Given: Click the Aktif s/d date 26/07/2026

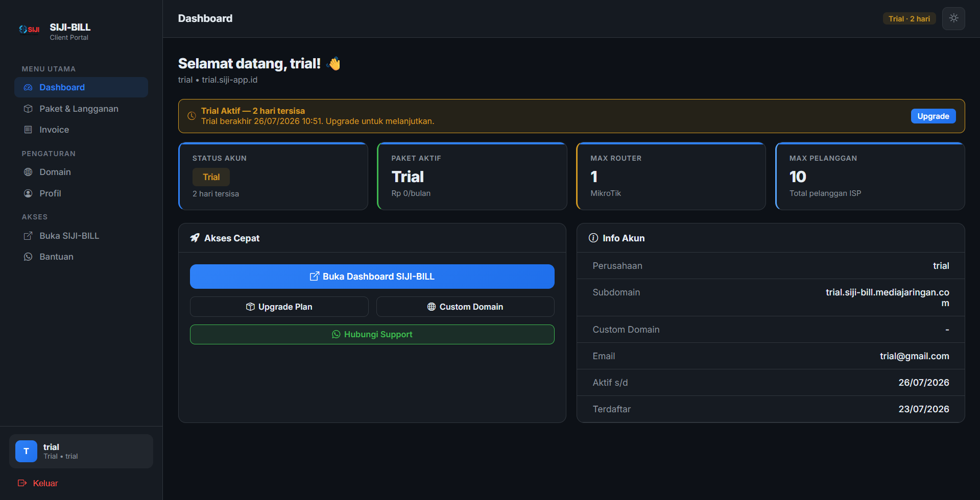Looking at the screenshot, I should (923, 383).
